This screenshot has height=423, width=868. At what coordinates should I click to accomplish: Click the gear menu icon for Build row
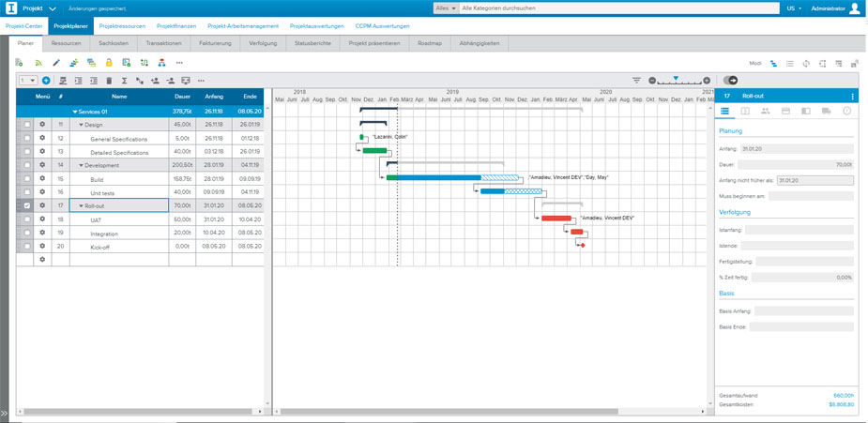point(42,178)
